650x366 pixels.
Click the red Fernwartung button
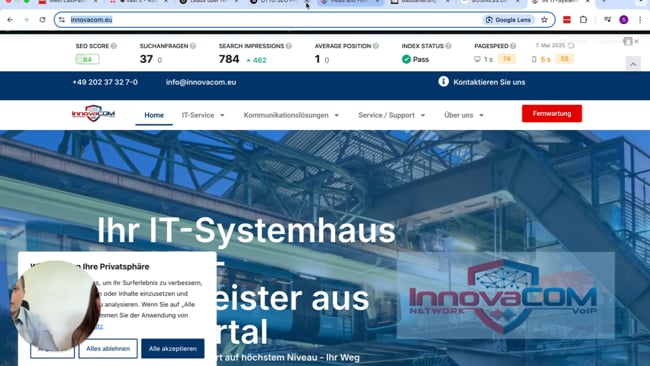point(552,114)
